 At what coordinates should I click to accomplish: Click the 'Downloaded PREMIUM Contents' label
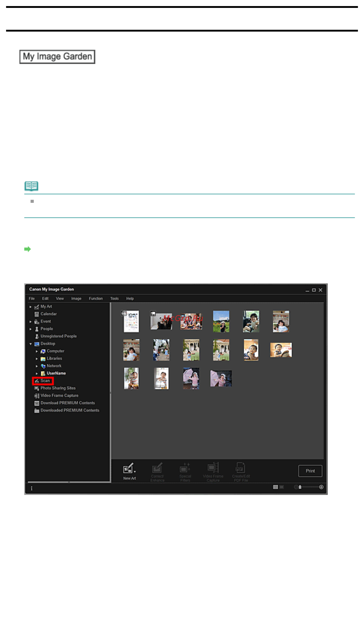[x=70, y=411]
